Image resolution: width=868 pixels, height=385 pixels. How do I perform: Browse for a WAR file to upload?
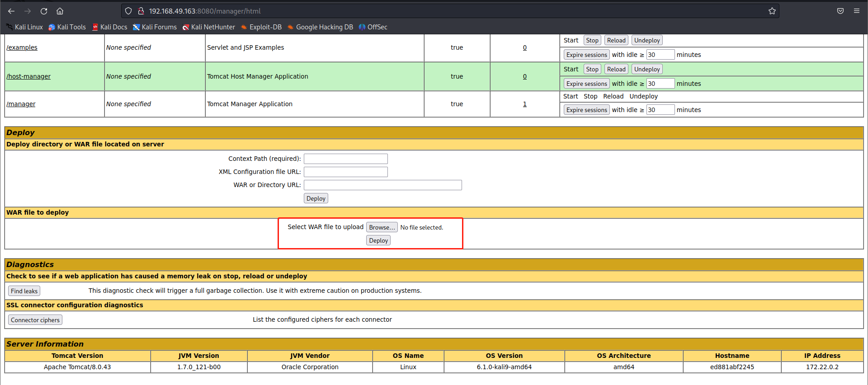[382, 227]
